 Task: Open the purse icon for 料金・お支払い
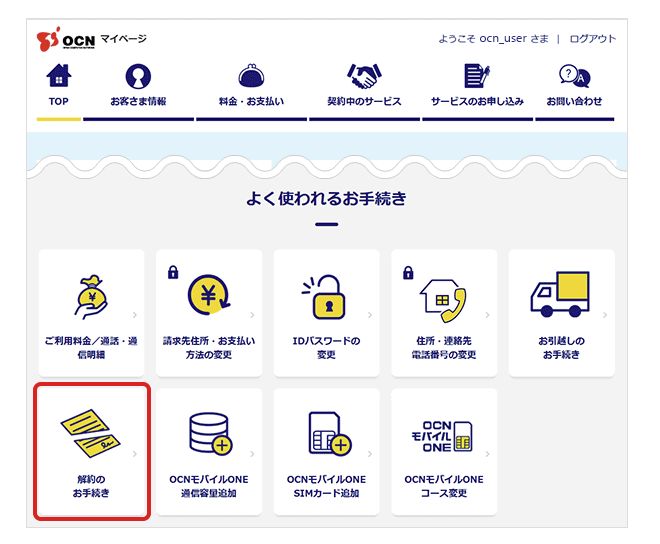pos(251,76)
